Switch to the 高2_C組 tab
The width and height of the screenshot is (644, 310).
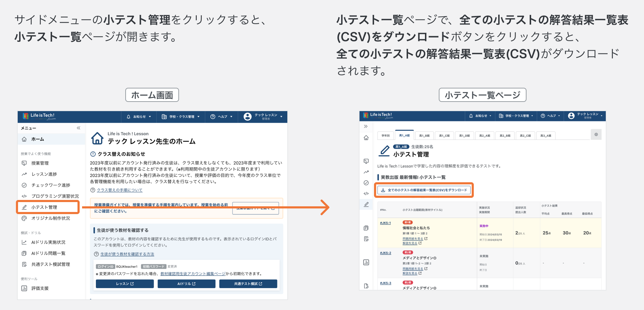click(525, 136)
